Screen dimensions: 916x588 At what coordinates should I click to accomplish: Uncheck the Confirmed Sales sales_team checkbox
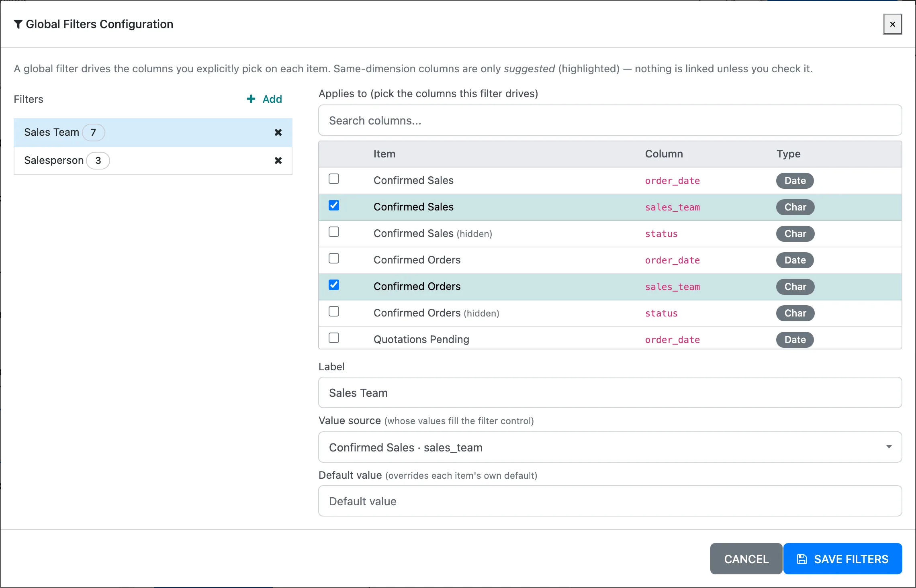coord(334,205)
